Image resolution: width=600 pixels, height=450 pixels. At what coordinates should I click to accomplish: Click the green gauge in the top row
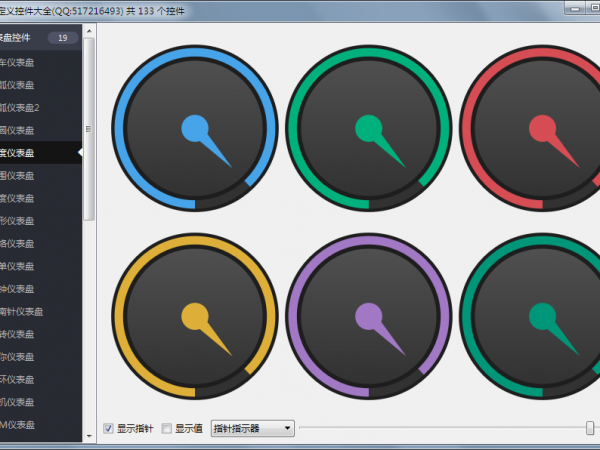[369, 128]
